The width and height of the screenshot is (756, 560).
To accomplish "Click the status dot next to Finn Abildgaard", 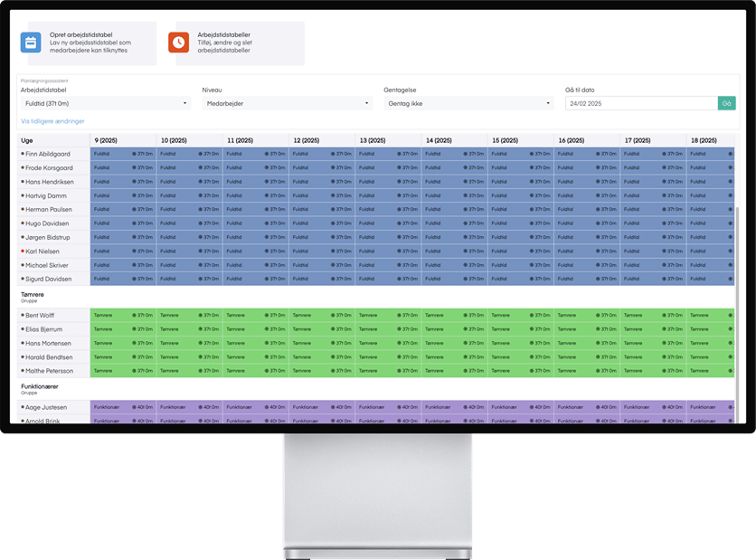I will (x=22, y=155).
